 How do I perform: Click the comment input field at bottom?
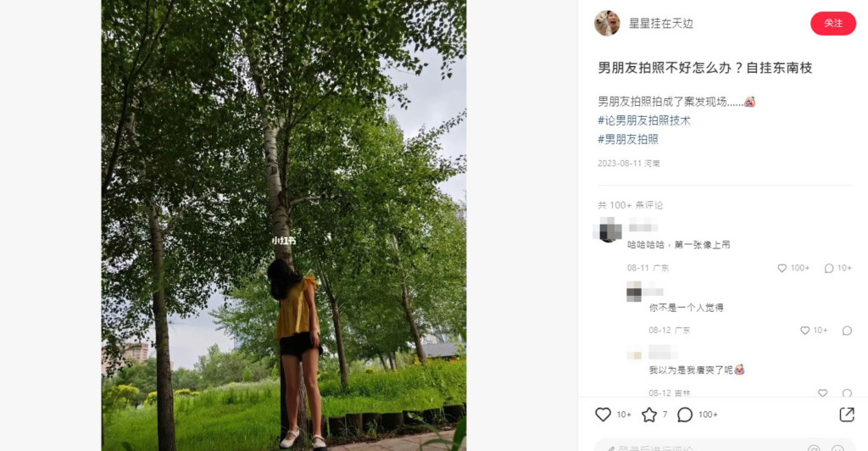click(726, 446)
